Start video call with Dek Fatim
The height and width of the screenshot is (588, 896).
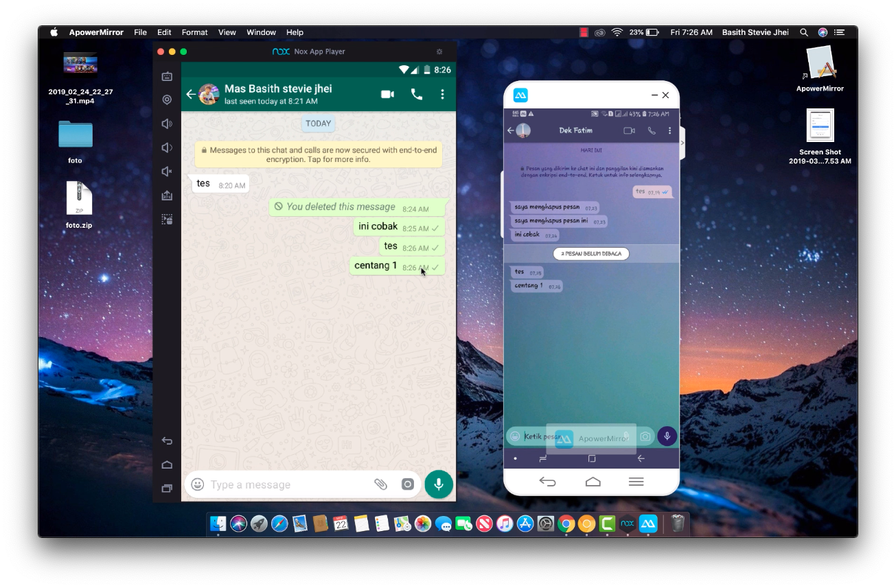(x=629, y=130)
